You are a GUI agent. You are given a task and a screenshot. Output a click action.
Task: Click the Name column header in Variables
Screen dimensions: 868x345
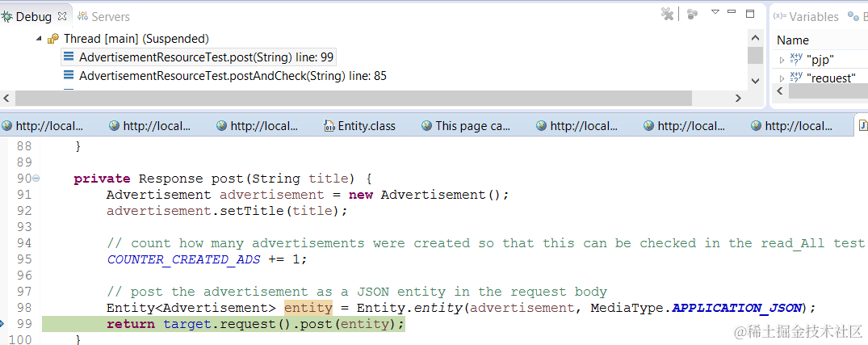793,40
